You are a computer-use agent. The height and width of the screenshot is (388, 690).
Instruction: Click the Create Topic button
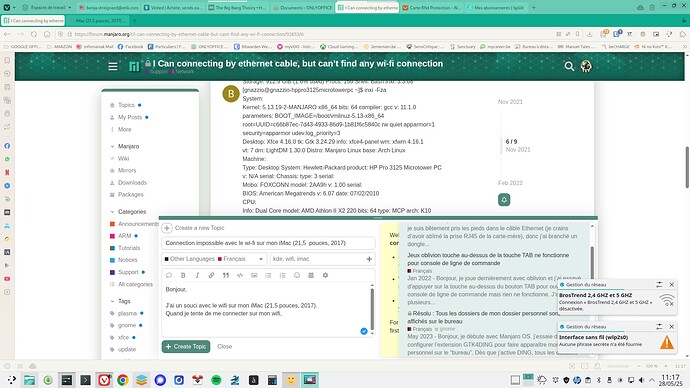(186, 347)
